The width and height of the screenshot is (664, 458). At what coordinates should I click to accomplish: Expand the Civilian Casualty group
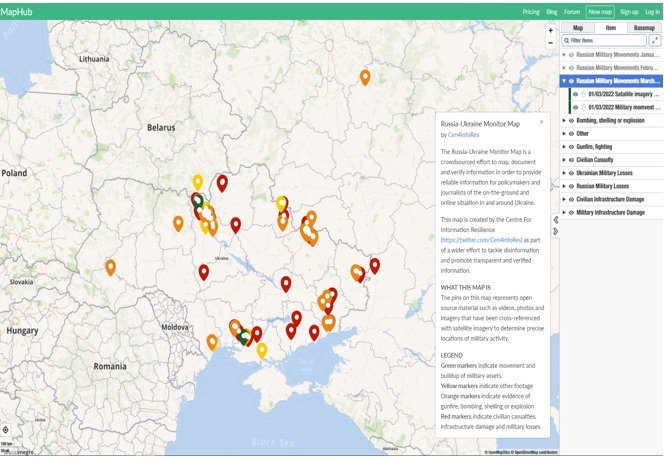click(565, 160)
